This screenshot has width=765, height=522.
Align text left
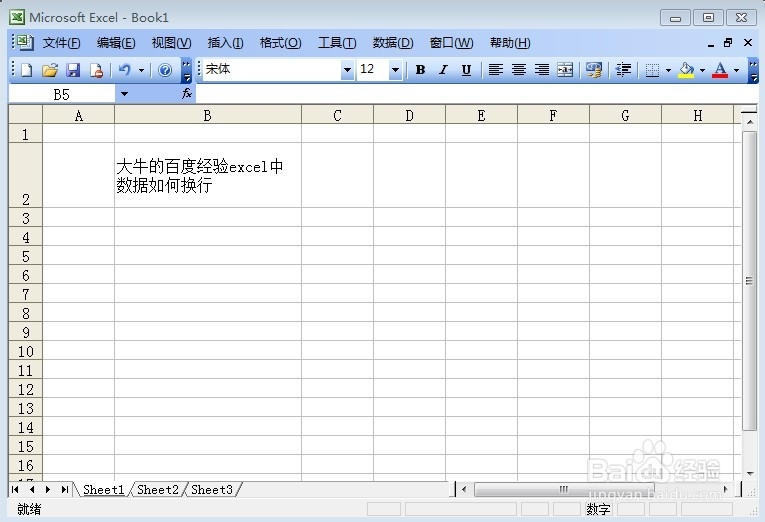pyautogui.click(x=496, y=70)
